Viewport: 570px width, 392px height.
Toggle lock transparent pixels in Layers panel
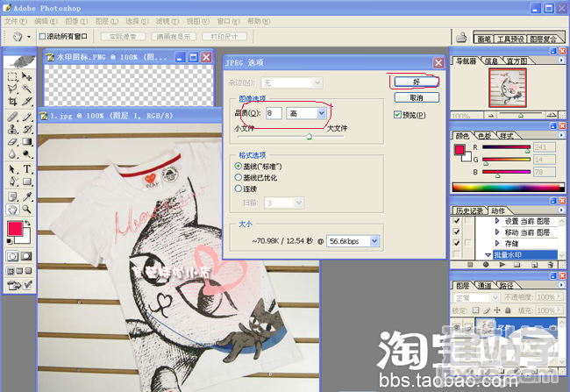[475, 310]
